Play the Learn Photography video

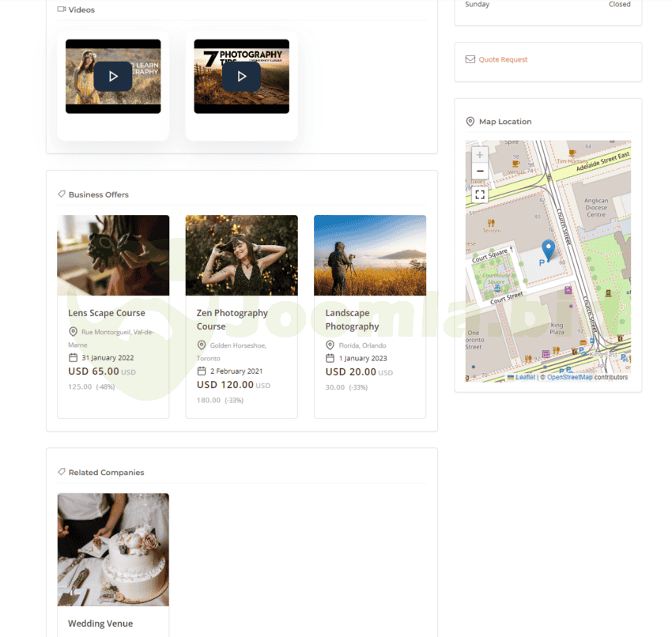tap(112, 77)
